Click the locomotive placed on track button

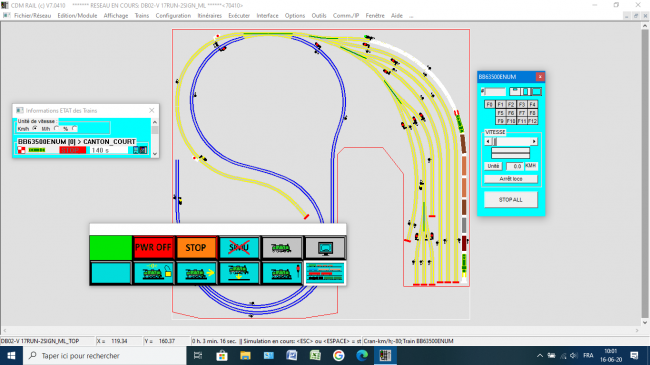(x=239, y=273)
